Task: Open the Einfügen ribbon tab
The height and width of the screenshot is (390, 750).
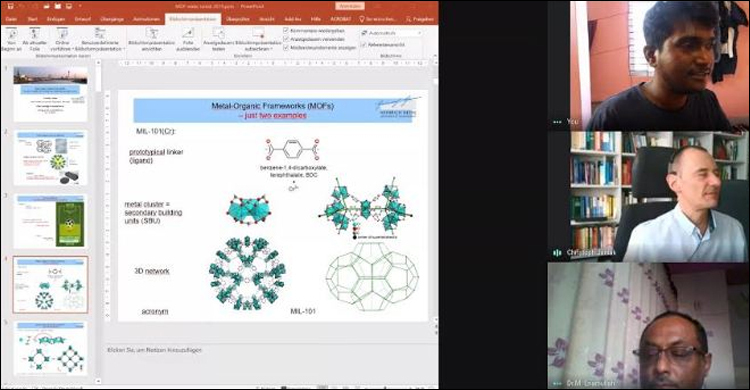Action: click(56, 19)
